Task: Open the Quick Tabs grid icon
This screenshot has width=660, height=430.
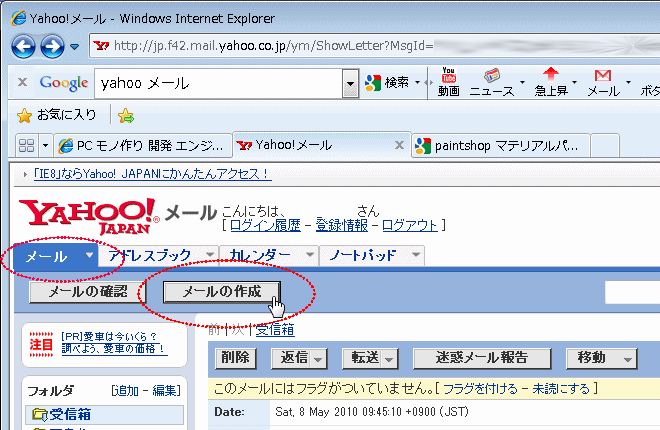Action: pyautogui.click(x=24, y=145)
